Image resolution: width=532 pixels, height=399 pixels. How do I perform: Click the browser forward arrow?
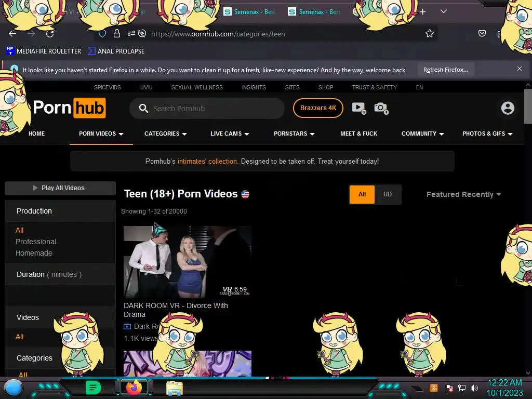(x=31, y=34)
